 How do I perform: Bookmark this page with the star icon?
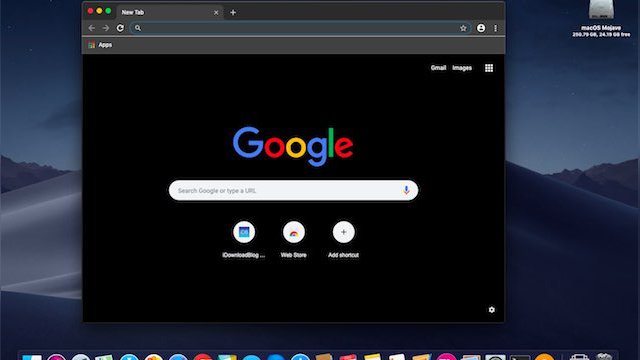tap(463, 28)
